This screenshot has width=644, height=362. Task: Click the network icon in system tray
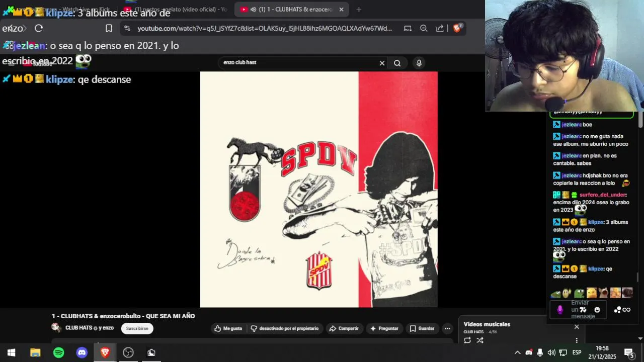[x=563, y=352]
